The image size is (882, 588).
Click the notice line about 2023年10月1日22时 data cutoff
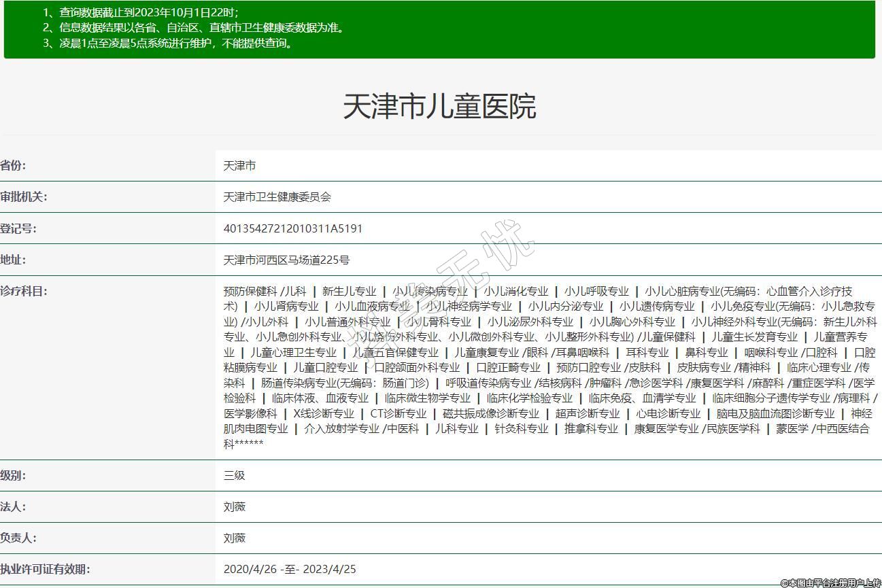(x=140, y=12)
